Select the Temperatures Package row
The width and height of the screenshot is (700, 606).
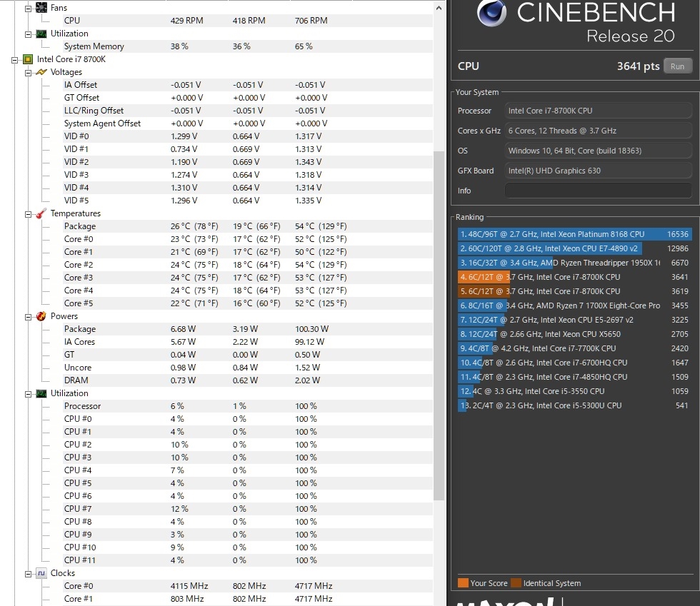(x=249, y=226)
